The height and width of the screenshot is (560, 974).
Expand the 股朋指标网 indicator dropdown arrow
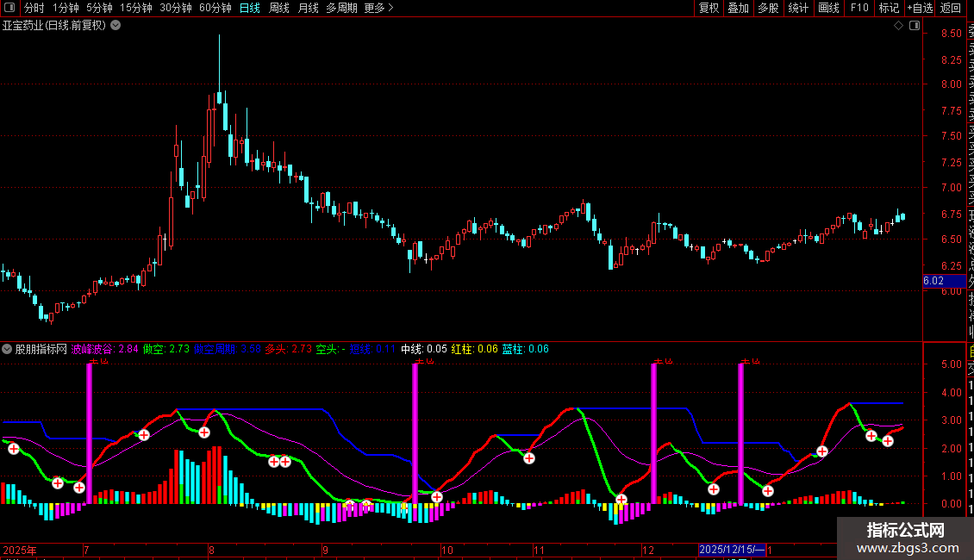[x=8, y=349]
